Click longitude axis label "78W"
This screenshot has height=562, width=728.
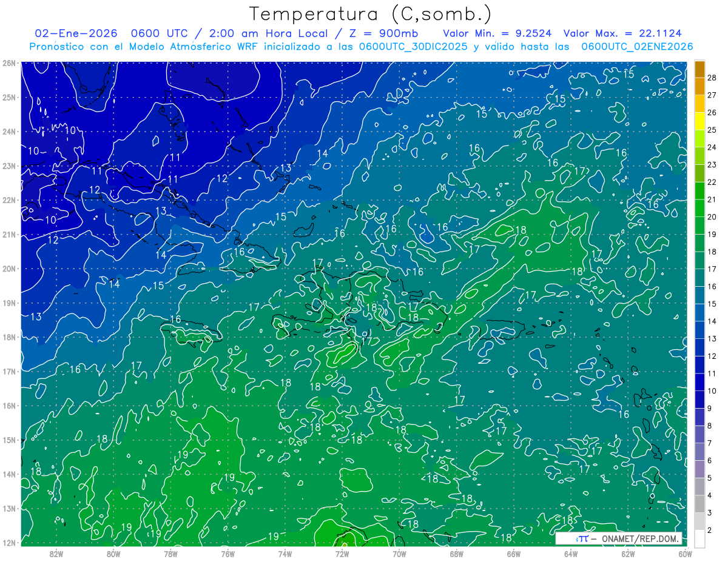click(170, 554)
